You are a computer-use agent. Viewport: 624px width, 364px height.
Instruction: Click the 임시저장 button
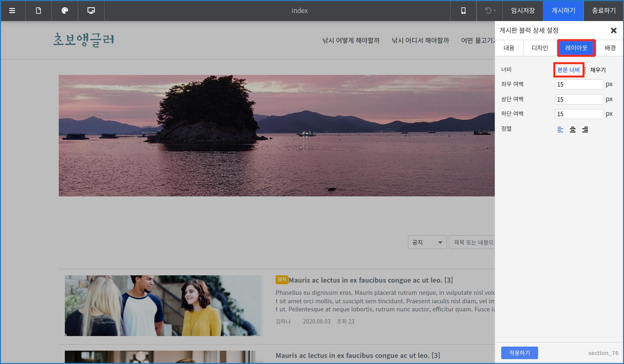[x=523, y=11]
